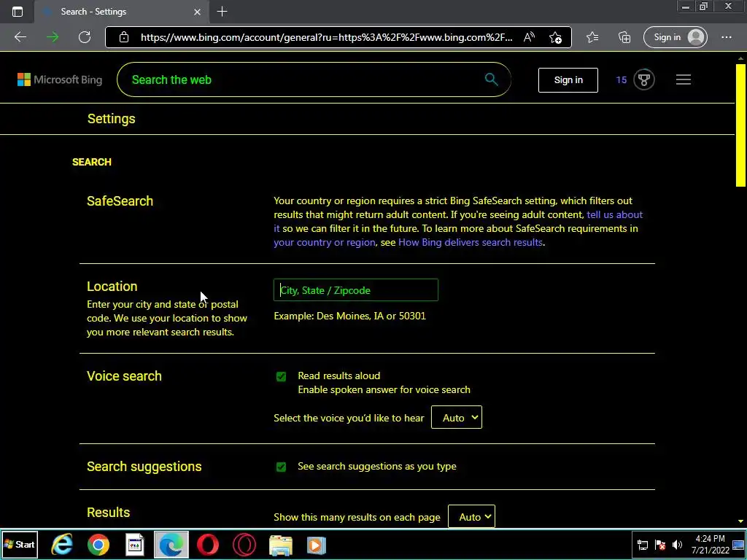This screenshot has width=747, height=560.
Task: Select the Search - Settings tab
Action: point(122,12)
